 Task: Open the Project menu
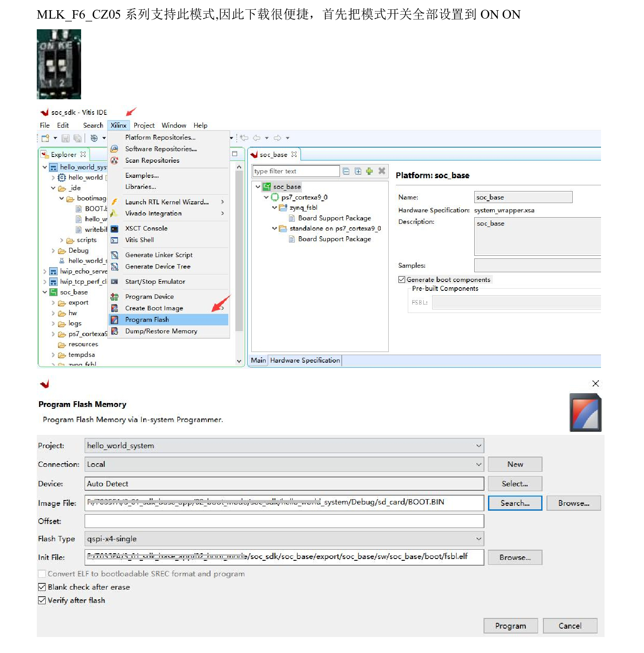pyautogui.click(x=144, y=125)
